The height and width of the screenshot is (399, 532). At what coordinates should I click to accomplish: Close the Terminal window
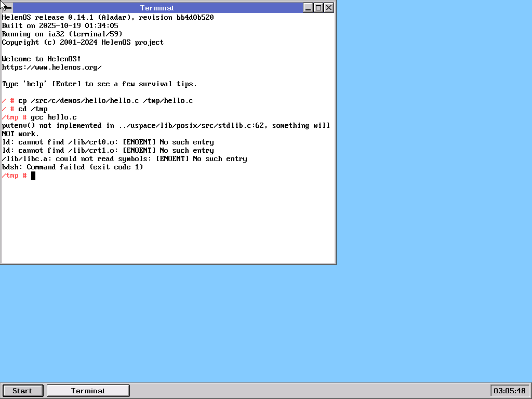point(329,8)
